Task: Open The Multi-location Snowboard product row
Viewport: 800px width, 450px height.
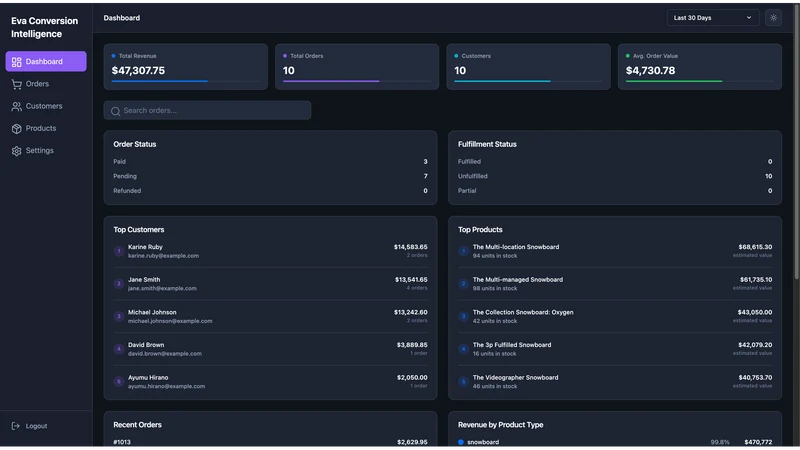Action: [615, 251]
